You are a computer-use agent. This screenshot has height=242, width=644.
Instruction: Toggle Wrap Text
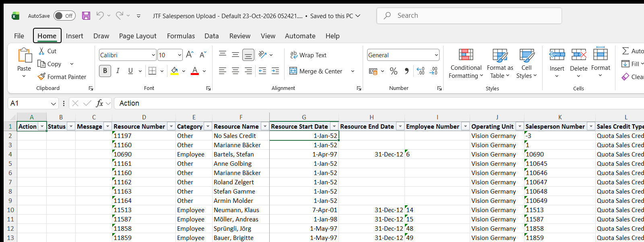[308, 55]
